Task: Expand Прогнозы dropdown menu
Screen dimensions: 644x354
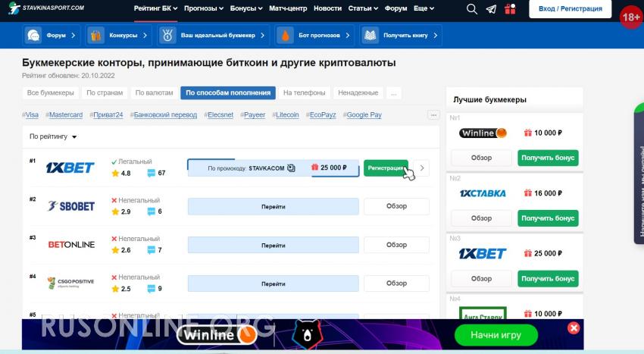Action: click(x=204, y=8)
